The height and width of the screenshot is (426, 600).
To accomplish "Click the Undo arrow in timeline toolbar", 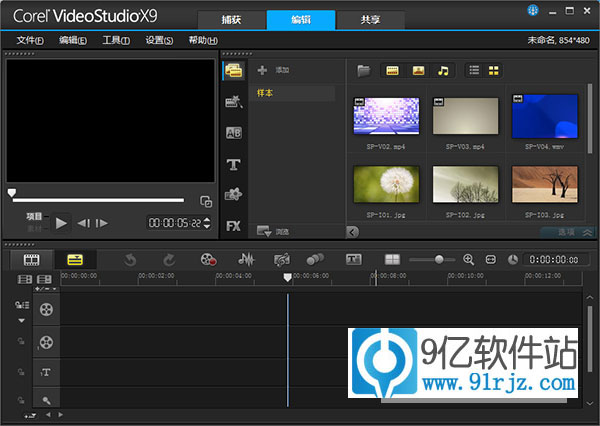I will click(x=130, y=259).
